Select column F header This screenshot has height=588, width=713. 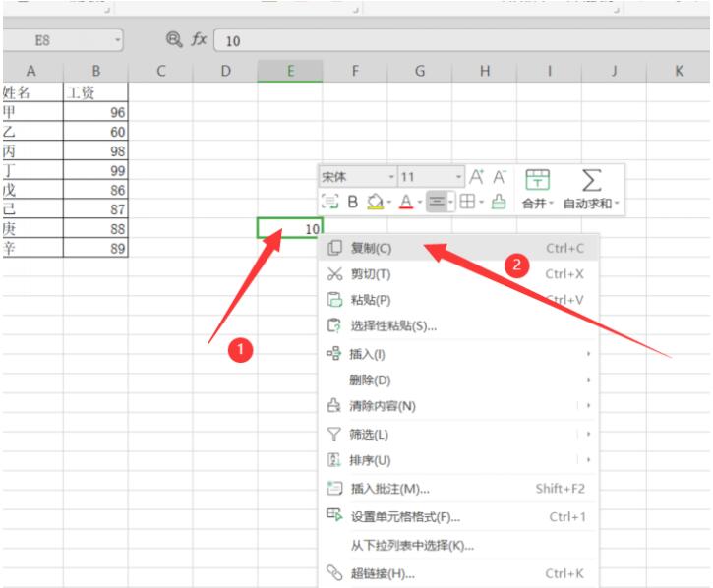click(x=355, y=71)
